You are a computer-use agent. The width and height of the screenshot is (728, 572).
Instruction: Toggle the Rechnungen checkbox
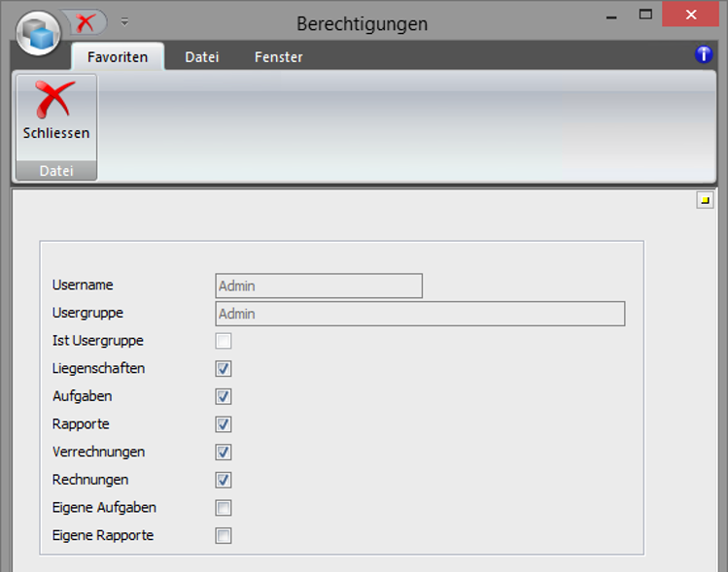click(x=224, y=480)
